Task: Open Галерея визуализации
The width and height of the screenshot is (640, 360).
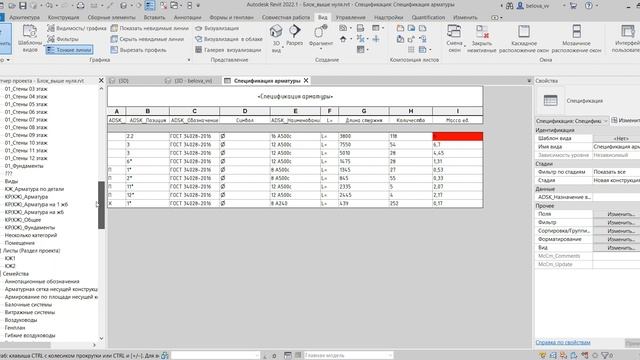Action: point(228,50)
